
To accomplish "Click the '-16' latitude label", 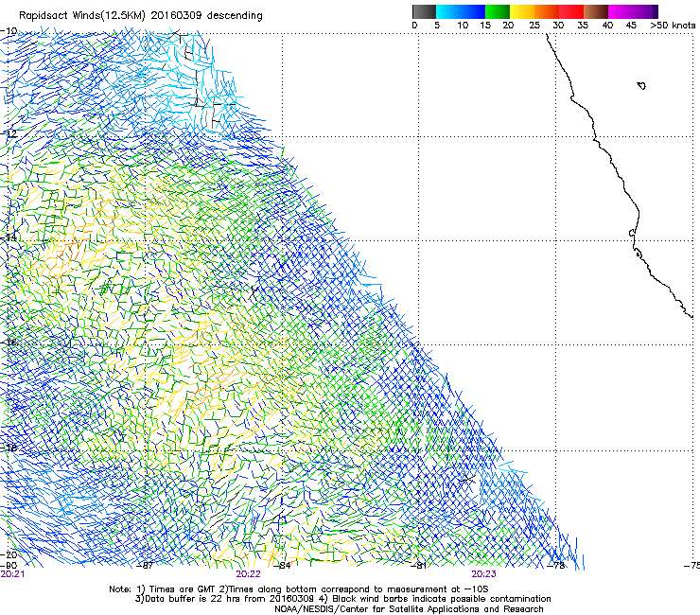I will (9, 343).
